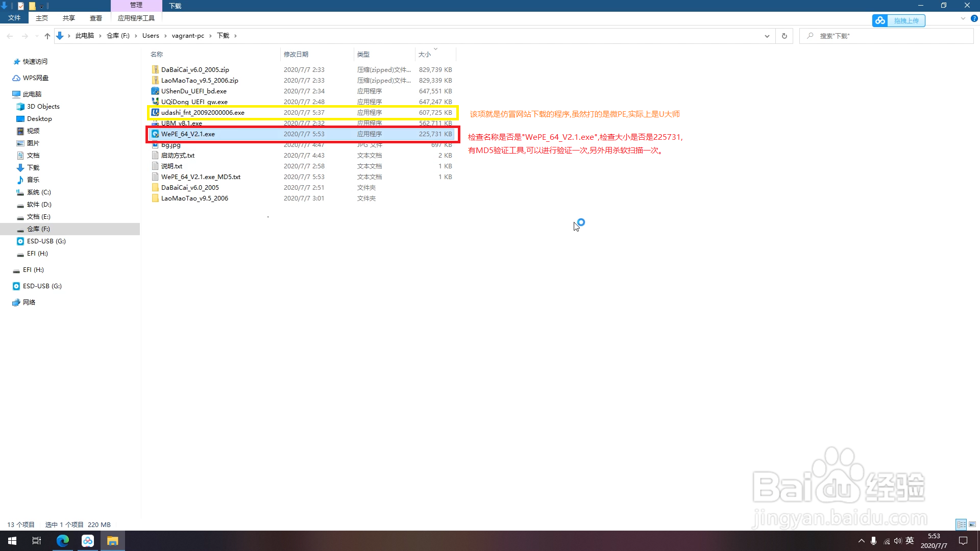Screen dimensions: 980x551
Task: Toggle the 英 input language indicator
Action: click(910, 541)
